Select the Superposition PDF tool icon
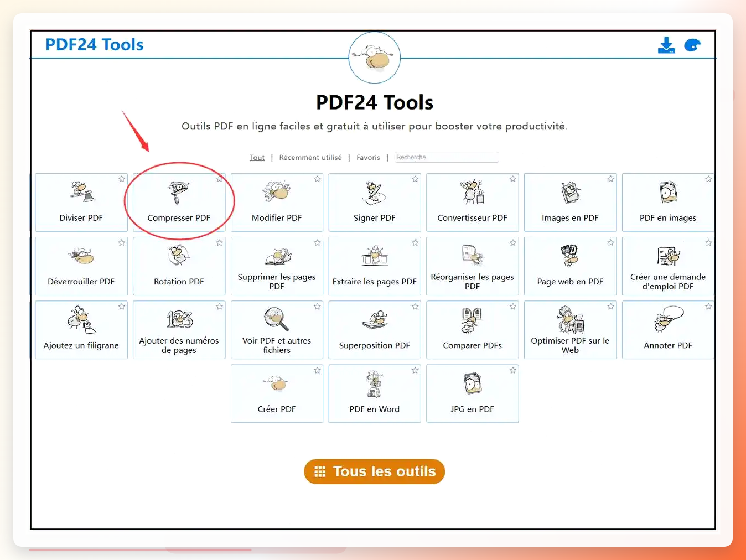The height and width of the screenshot is (560, 746). [x=375, y=320]
